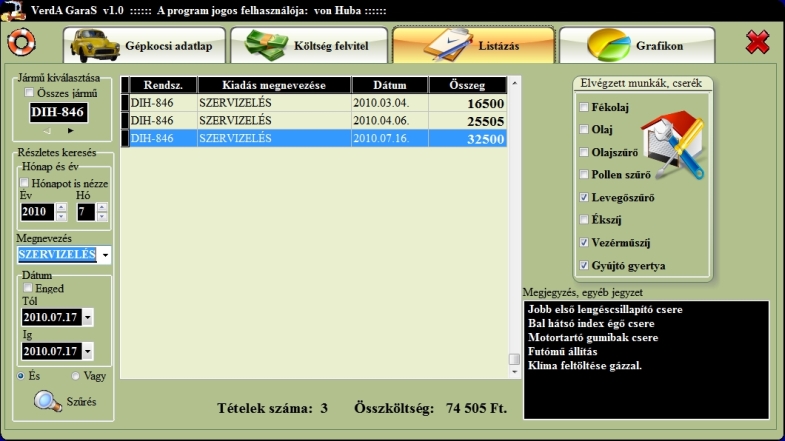Click the lifebuoy help icon
The width and height of the screenshot is (785, 441).
(21, 43)
